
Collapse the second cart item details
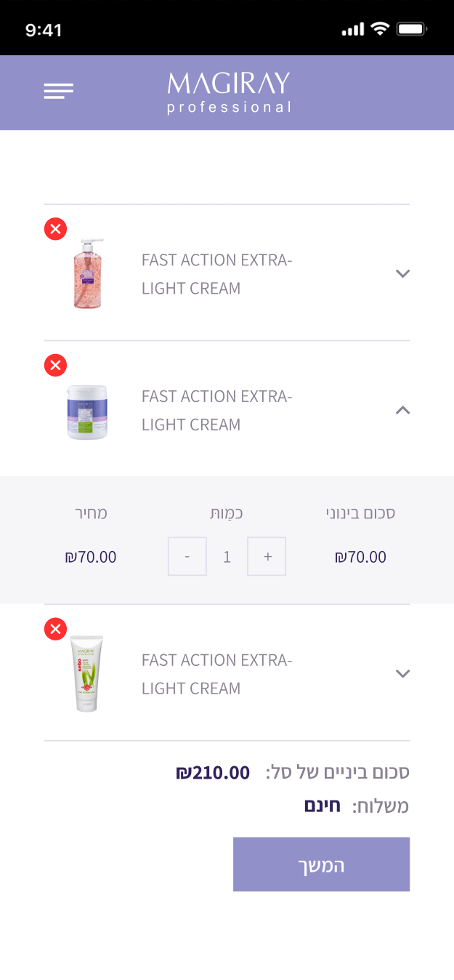[x=402, y=410]
